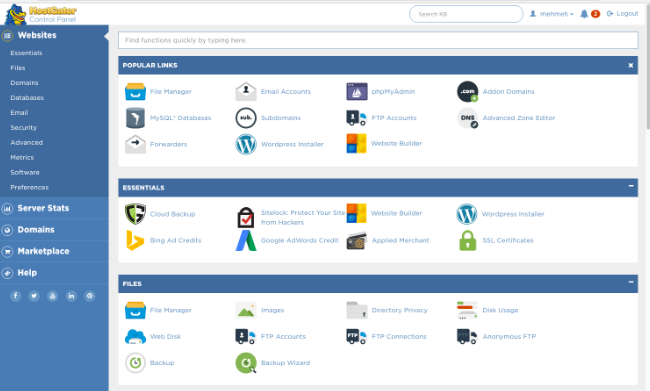This screenshot has width=650, height=391.
Task: Click the Advanced Zone Editor DNS icon
Action: point(468,118)
